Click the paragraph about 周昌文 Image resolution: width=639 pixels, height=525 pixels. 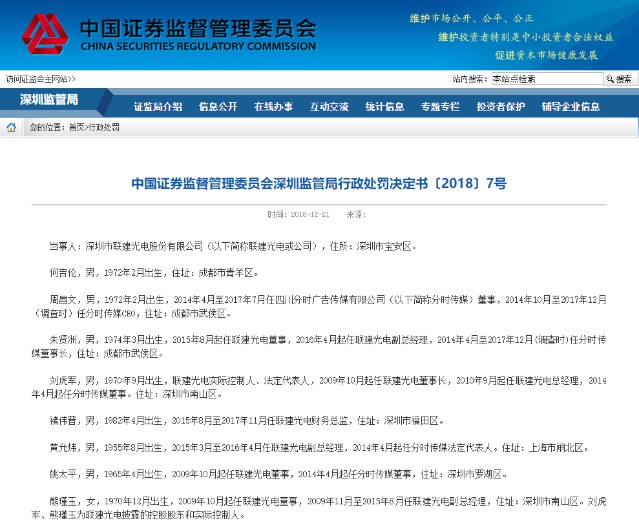pos(319,307)
